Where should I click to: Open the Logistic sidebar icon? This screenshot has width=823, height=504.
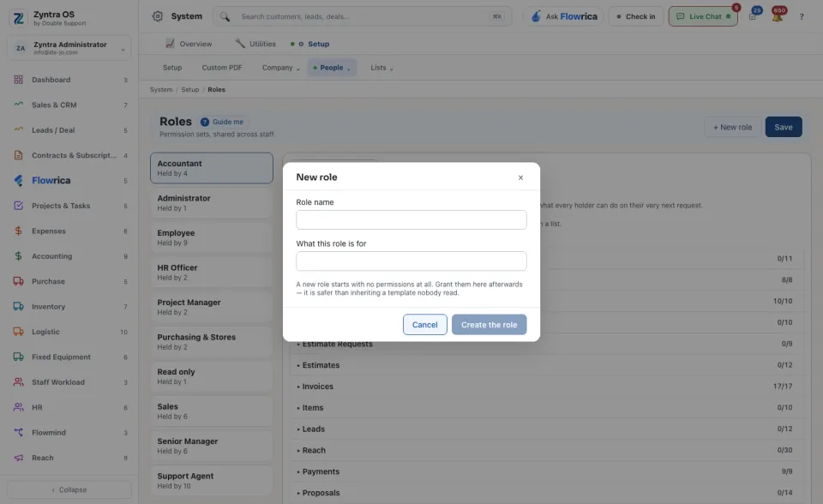[x=18, y=332]
